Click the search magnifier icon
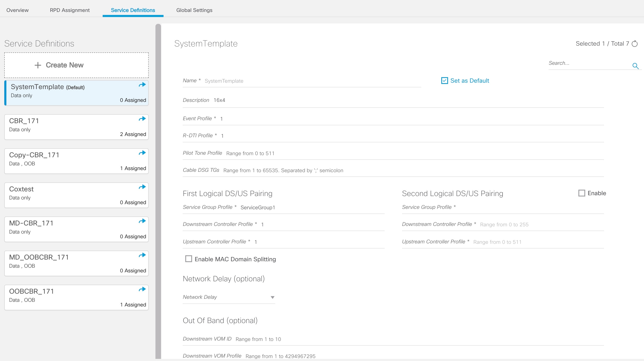The image size is (644, 361). click(635, 66)
